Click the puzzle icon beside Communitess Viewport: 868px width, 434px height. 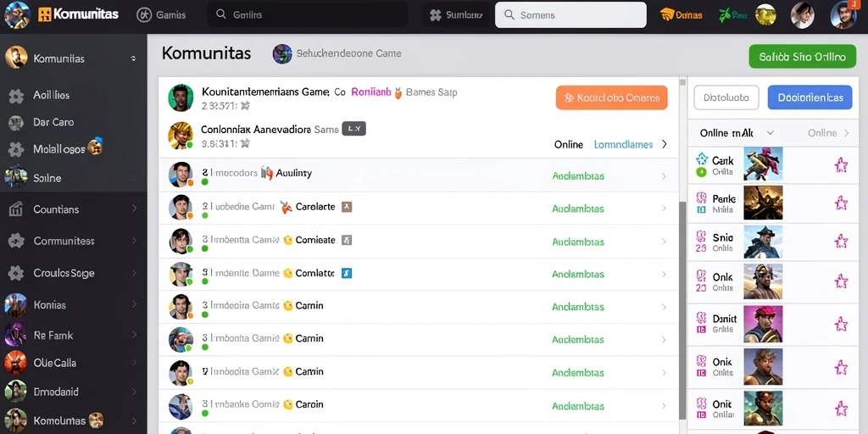point(16,241)
